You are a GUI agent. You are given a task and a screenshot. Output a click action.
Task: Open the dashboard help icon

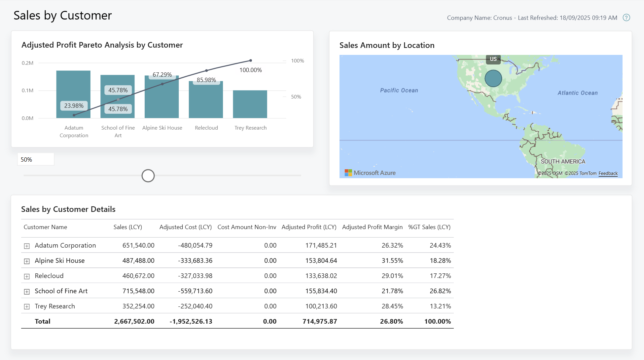click(626, 18)
